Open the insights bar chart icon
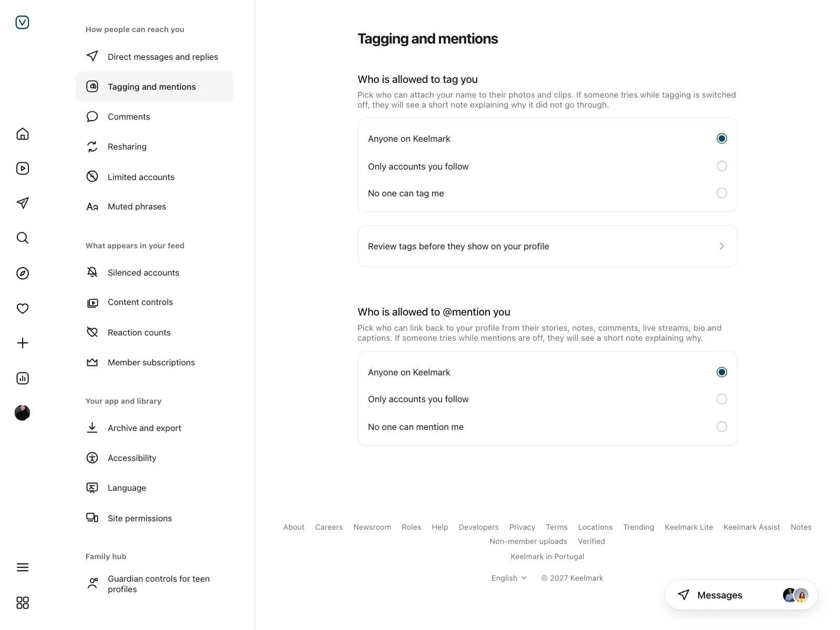 23,378
